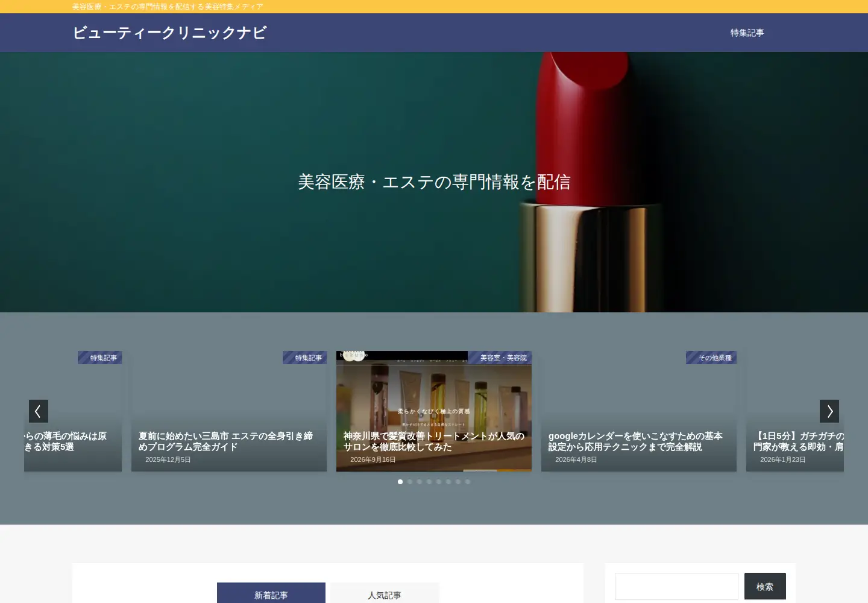Go to the fifth carousel pagination dot
The height and width of the screenshot is (603, 868).
point(439,482)
